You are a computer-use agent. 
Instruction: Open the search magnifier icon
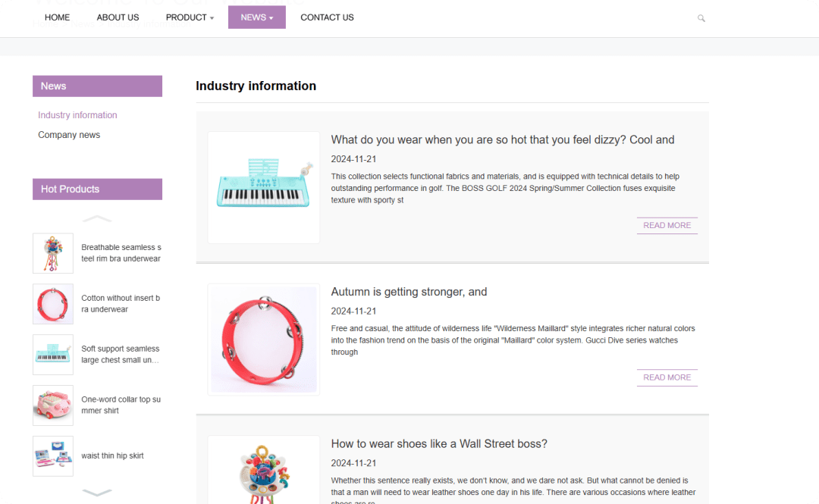coord(701,18)
